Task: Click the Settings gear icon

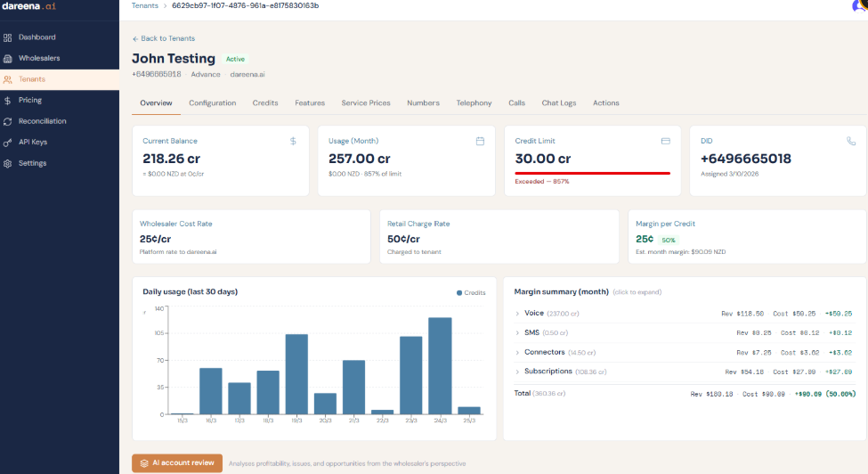Action: pos(8,164)
